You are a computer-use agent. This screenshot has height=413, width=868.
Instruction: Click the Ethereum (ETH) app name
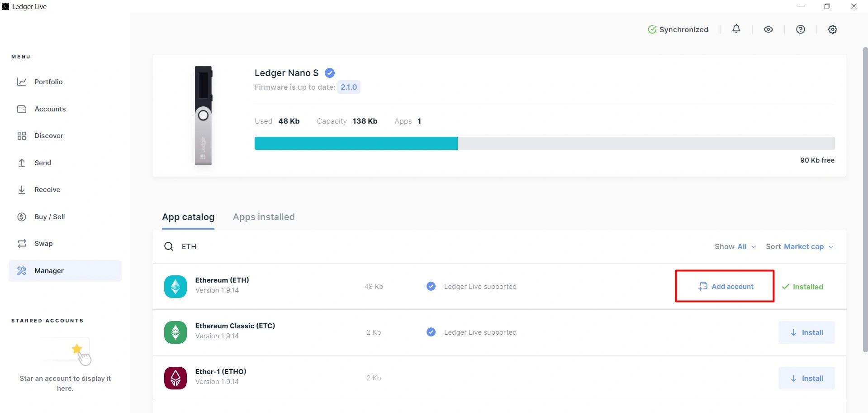click(x=222, y=280)
